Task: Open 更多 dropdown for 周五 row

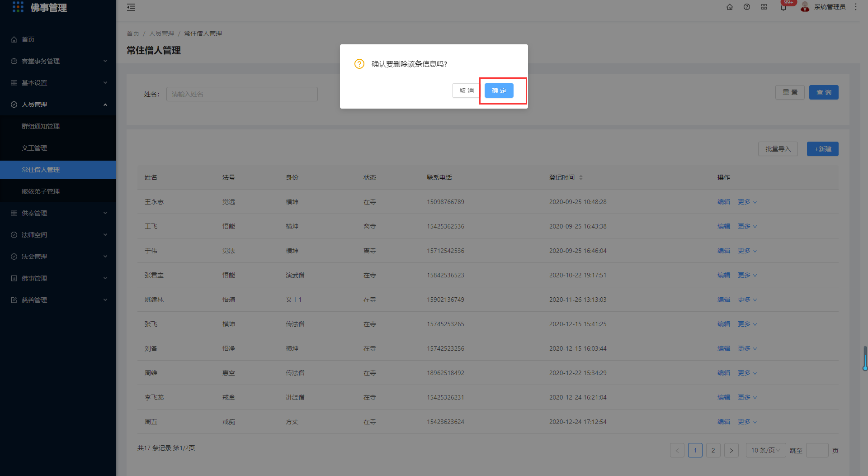Action: coord(747,422)
